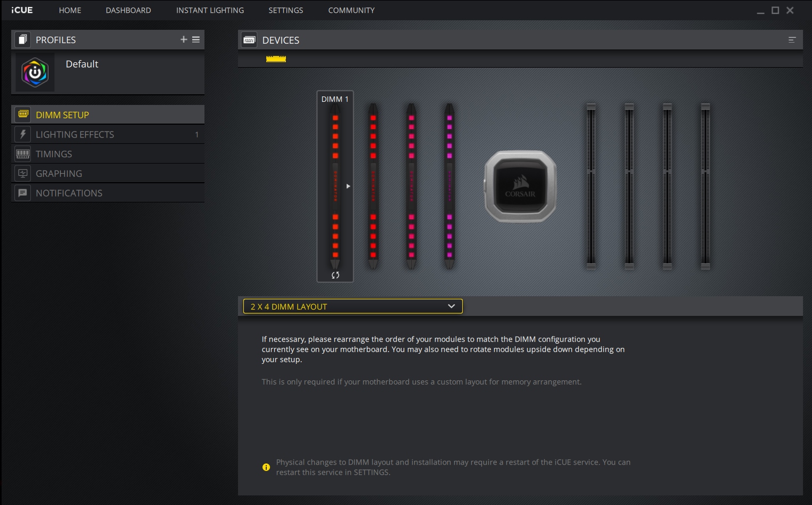
Task: Open the Lighting Effects section
Action: click(75, 135)
